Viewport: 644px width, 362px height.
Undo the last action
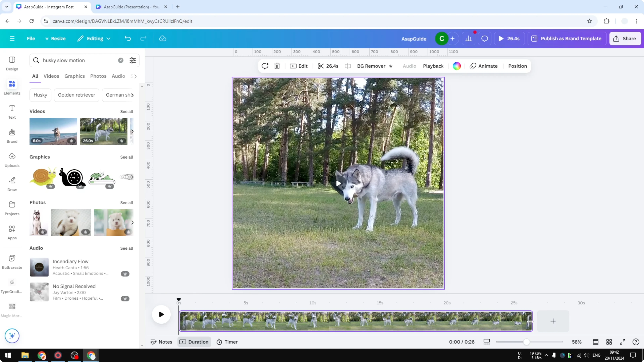coord(128,38)
